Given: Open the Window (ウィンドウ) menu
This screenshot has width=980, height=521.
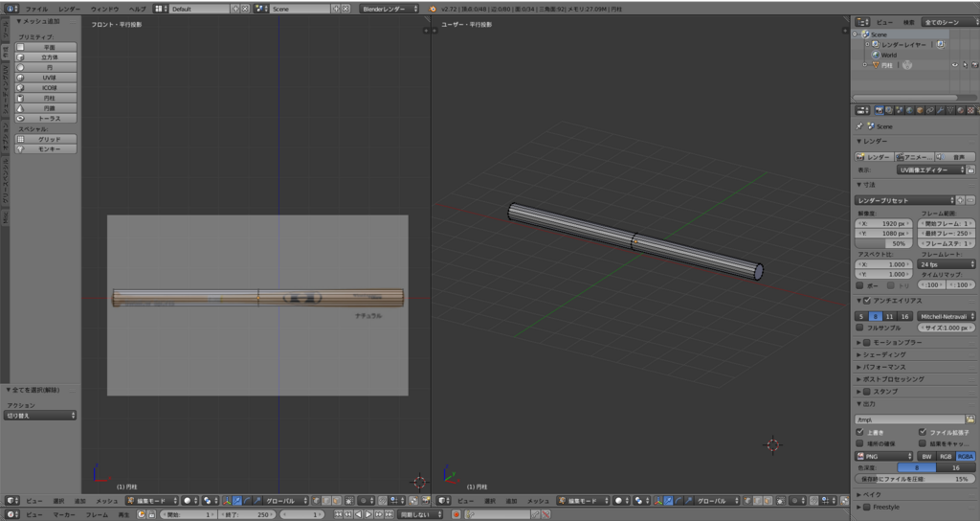Looking at the screenshot, I should click(x=104, y=9).
